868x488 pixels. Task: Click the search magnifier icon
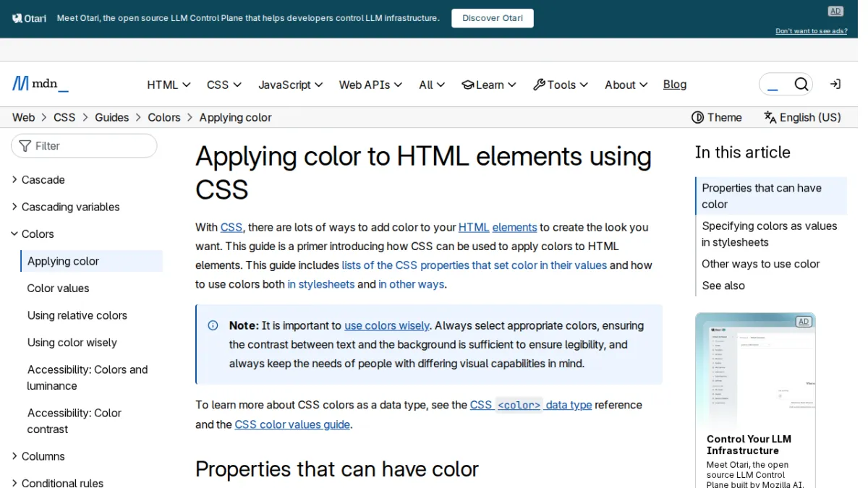pyautogui.click(x=801, y=85)
